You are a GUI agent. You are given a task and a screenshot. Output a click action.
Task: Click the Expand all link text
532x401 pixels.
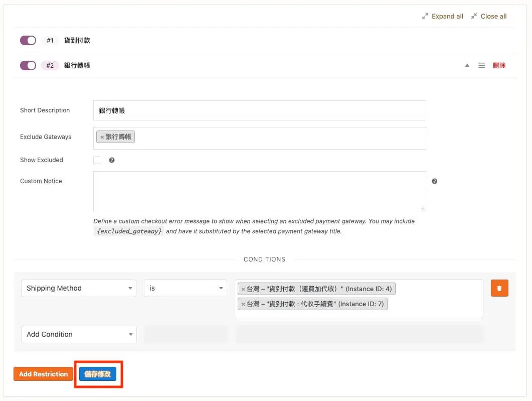[447, 16]
